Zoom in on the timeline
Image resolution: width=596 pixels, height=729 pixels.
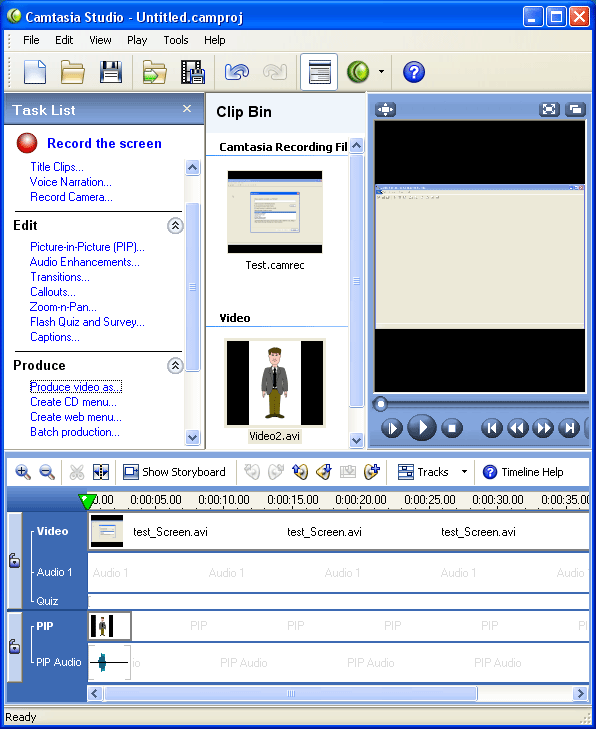point(23,472)
